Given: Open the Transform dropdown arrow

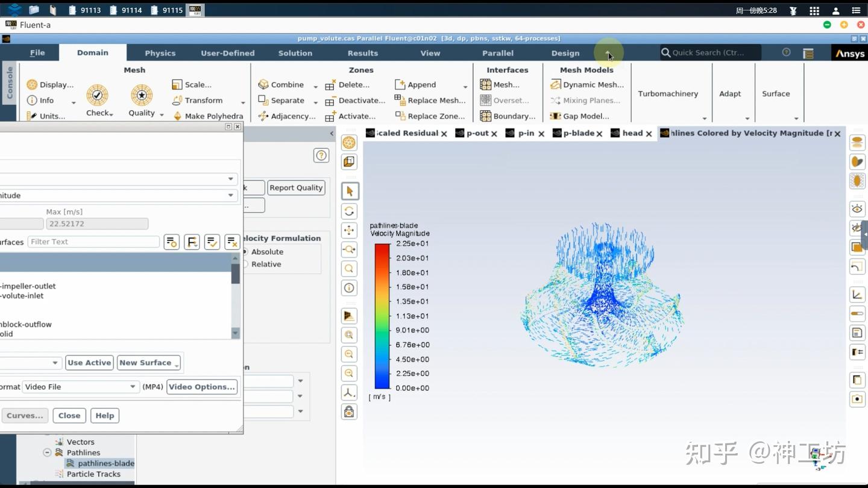Looking at the screenshot, I should [x=243, y=102].
